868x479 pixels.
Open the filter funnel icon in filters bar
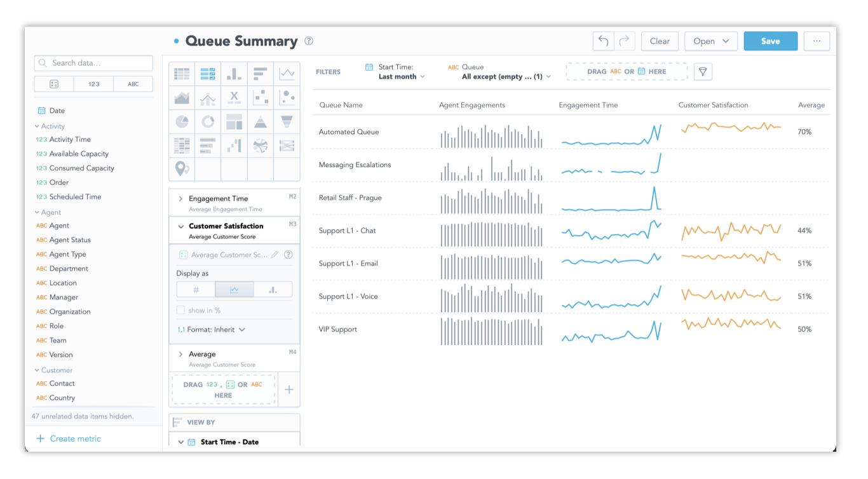tap(703, 72)
